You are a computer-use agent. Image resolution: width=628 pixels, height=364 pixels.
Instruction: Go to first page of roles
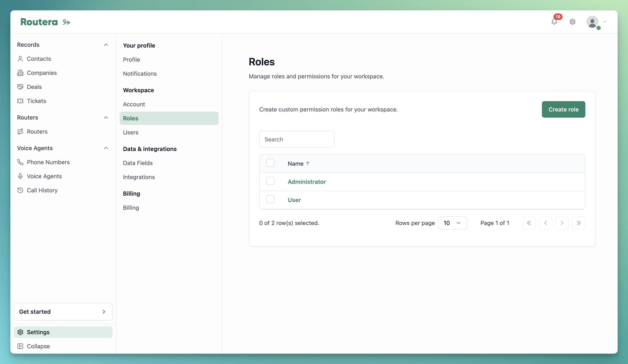[x=529, y=223]
